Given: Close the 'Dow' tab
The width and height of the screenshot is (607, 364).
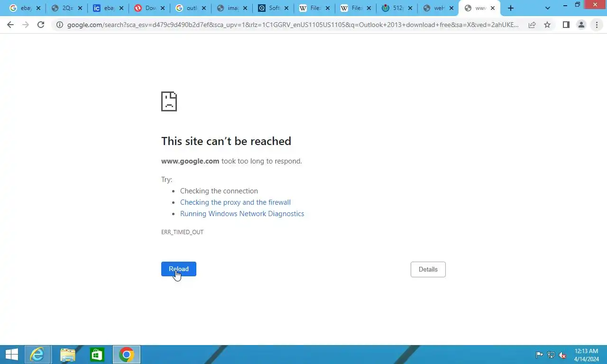Looking at the screenshot, I should tap(162, 8).
